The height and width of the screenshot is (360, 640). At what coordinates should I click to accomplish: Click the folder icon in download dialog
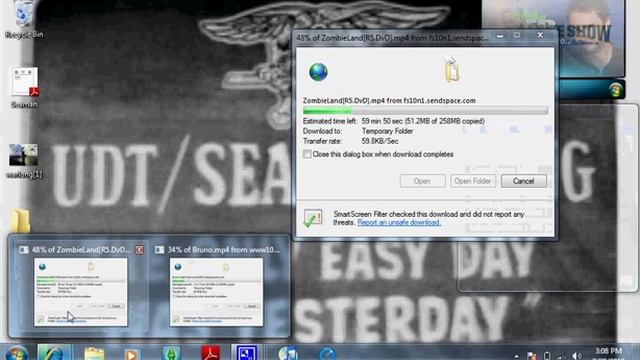452,70
